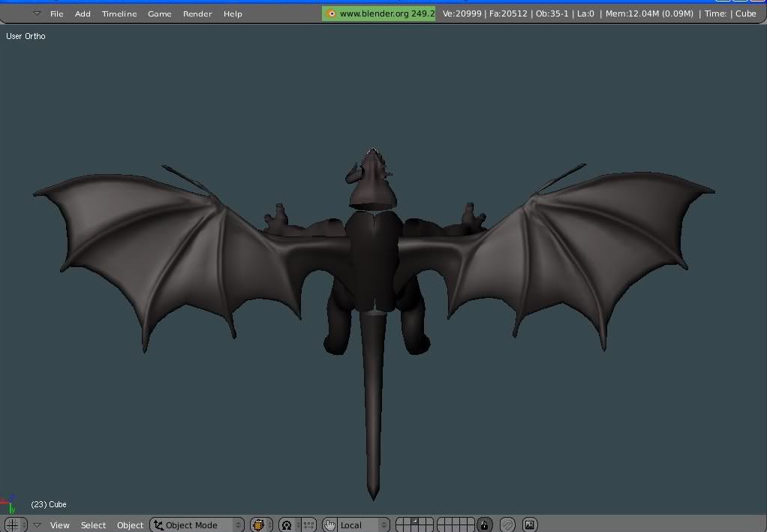Toggle the 3D manipulator hand icon
Viewport: 767px width, 532px height.
tap(329, 524)
